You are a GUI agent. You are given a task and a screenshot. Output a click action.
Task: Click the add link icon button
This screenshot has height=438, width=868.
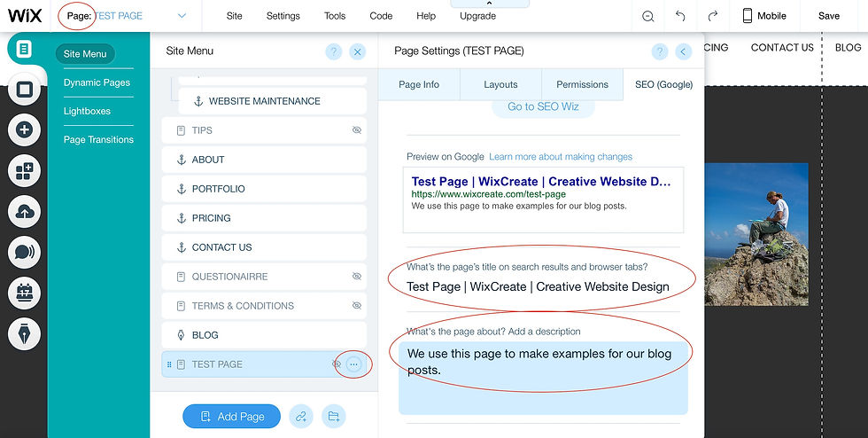[x=301, y=417]
